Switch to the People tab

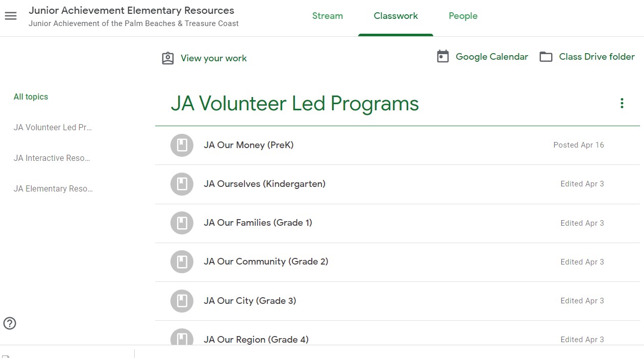click(x=463, y=16)
